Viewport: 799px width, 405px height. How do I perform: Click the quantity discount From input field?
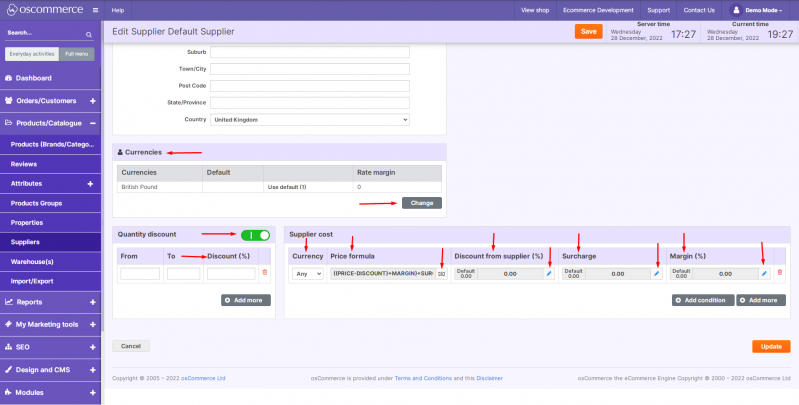pyautogui.click(x=140, y=273)
